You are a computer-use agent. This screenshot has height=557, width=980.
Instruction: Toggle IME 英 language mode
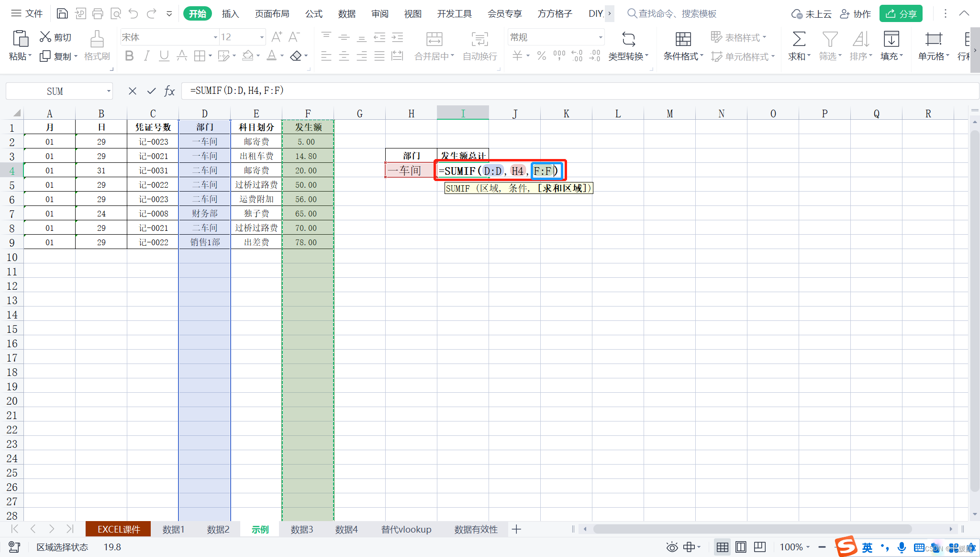coord(867,547)
